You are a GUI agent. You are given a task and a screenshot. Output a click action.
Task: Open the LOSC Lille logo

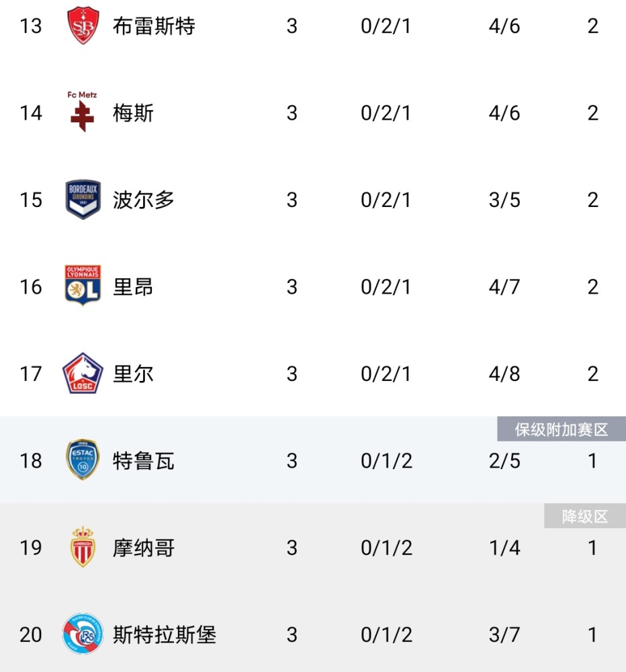coord(83,373)
